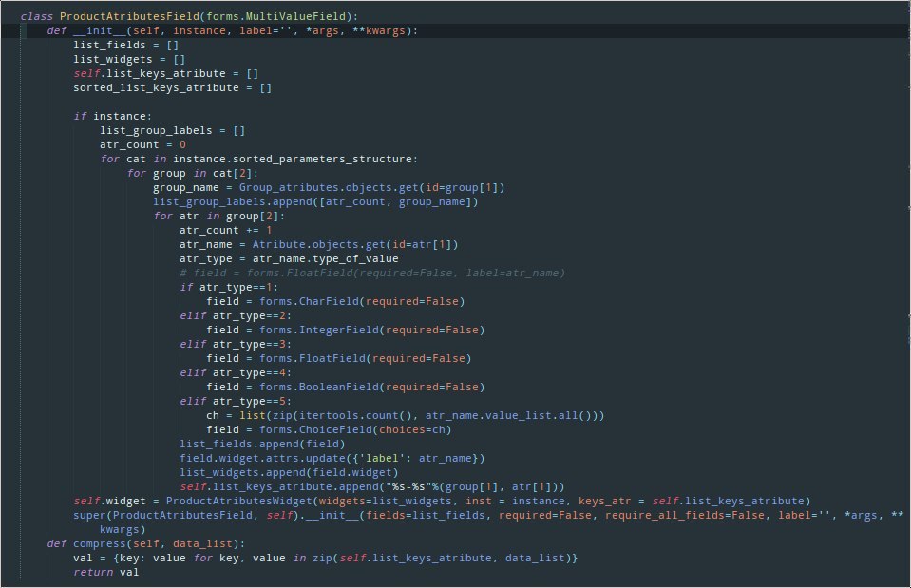Image resolution: width=911 pixels, height=588 pixels.
Task: Click the 'for atr in group[2]:' loop line
Action: pyautogui.click(x=219, y=216)
